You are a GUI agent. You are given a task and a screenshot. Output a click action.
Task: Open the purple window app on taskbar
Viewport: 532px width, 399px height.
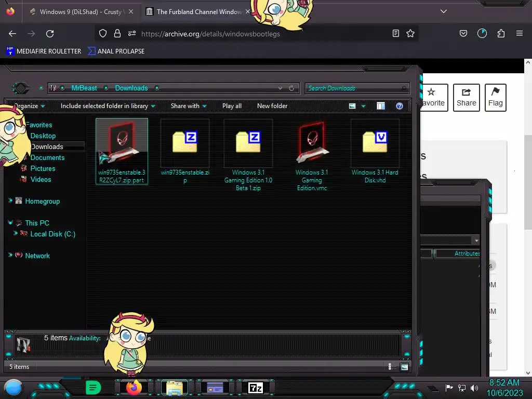click(215, 388)
